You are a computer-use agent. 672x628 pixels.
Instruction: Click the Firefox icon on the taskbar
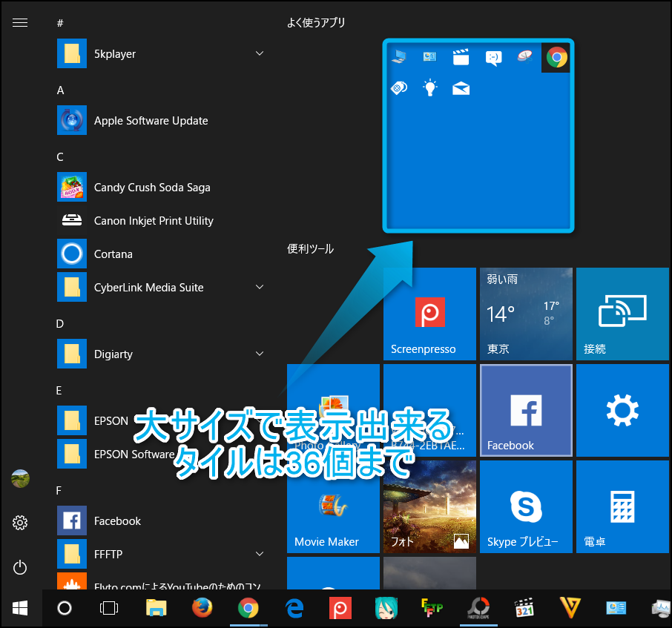pyautogui.click(x=201, y=608)
